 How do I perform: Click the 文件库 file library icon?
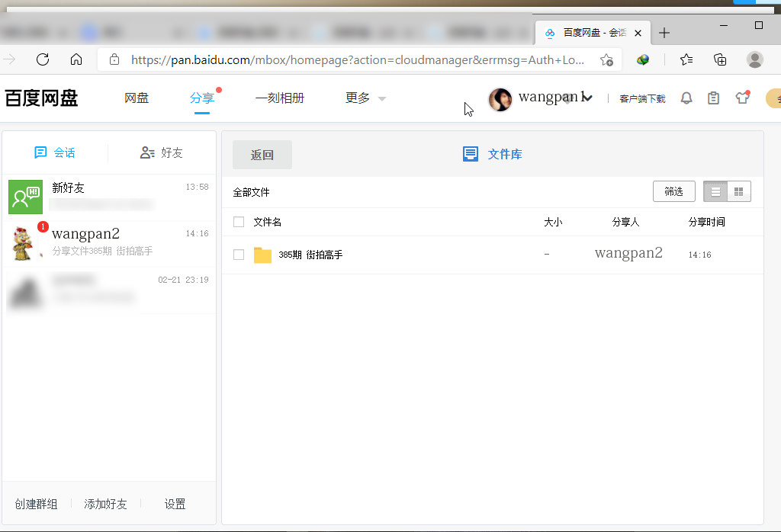pyautogui.click(x=470, y=153)
